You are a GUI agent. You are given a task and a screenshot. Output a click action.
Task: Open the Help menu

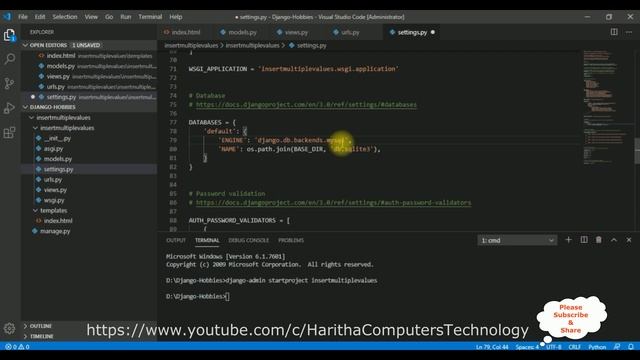coord(176,17)
